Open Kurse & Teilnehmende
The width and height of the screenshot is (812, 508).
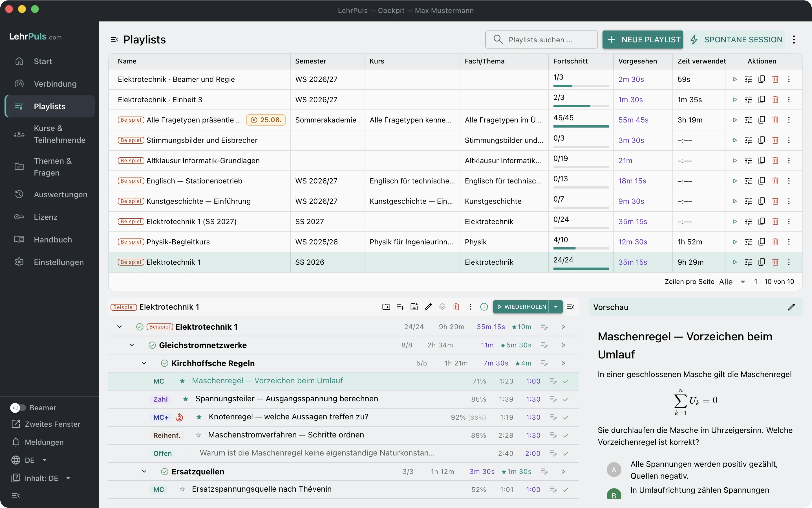click(x=50, y=134)
